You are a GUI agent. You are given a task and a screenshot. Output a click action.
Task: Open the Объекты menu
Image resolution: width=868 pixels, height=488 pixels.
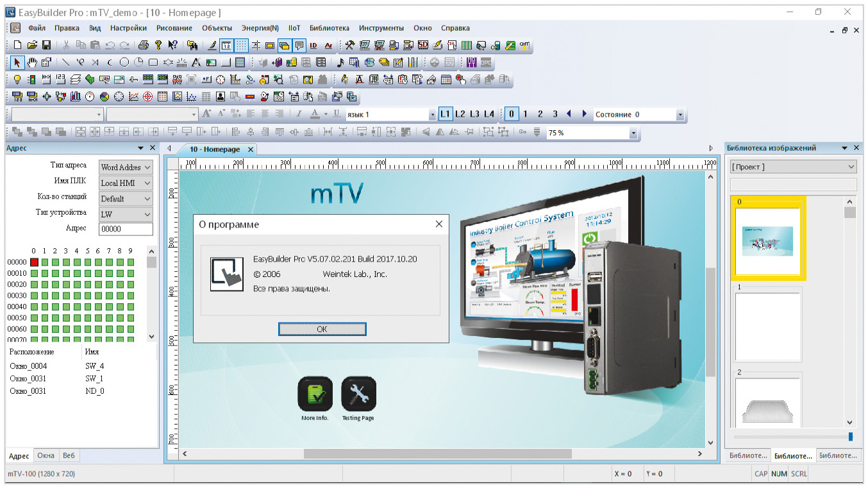217,28
